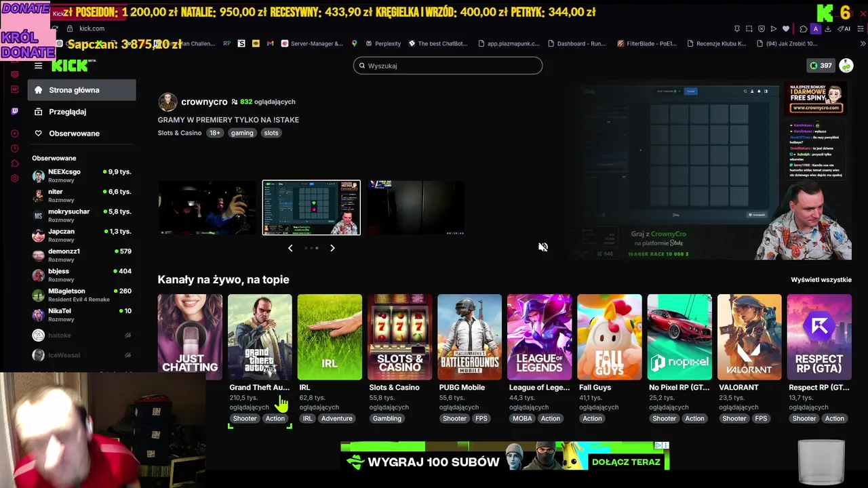The width and height of the screenshot is (868, 488).
Task: Open Przeglądaj in the sidebar
Action: pyautogui.click(x=81, y=112)
